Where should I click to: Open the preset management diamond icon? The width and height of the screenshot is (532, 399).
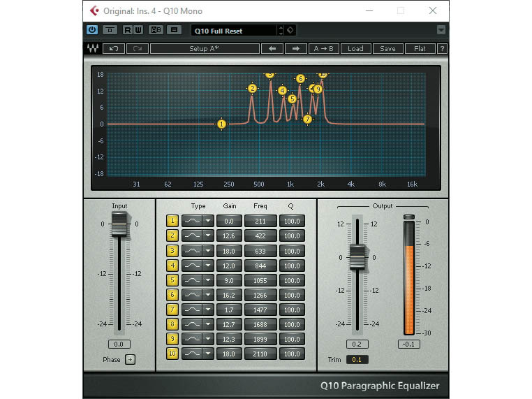point(290,30)
